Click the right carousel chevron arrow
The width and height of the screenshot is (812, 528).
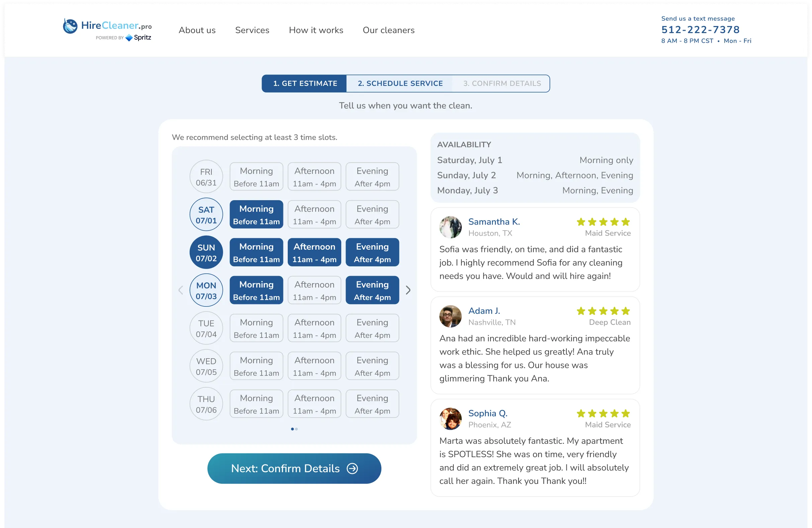(x=408, y=290)
